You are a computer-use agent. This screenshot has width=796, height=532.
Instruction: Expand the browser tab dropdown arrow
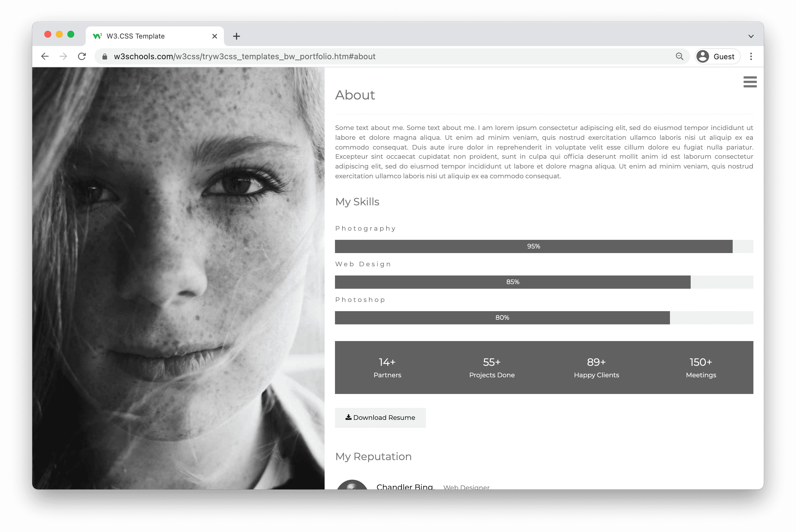click(751, 36)
